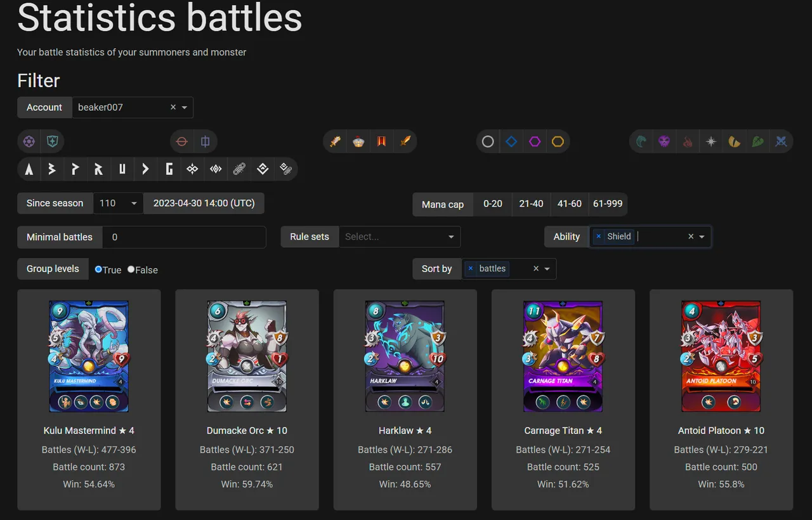Click the 2023-04-30 14:00 (UTC) season date

[x=204, y=204]
